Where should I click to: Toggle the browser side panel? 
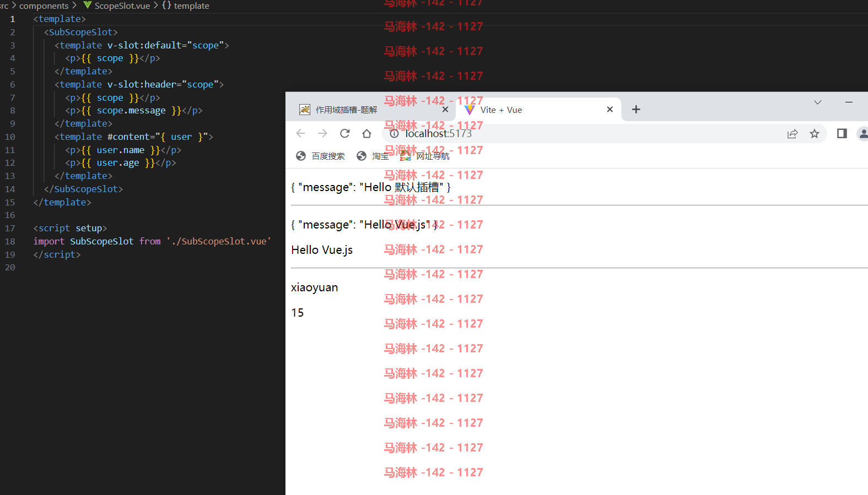(842, 133)
